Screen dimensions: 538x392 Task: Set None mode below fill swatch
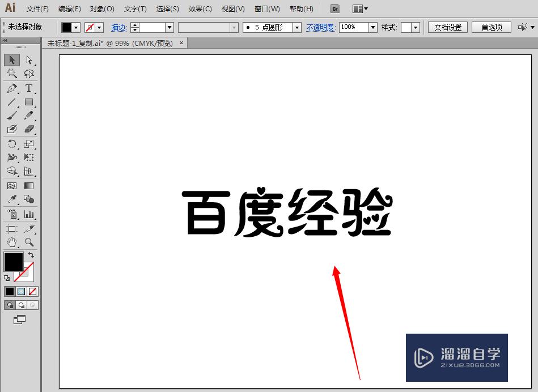coord(32,292)
